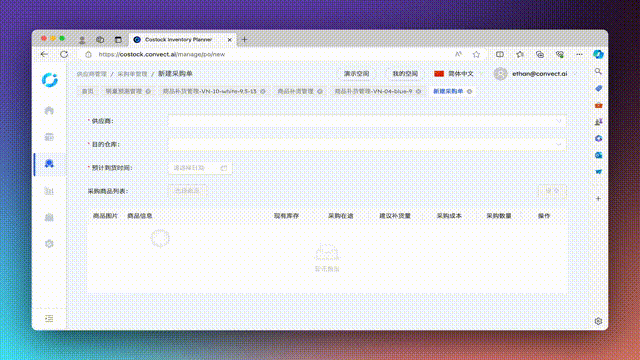The width and height of the screenshot is (640, 360).
Task: Open browser three-dot settings menu
Action: (579, 54)
